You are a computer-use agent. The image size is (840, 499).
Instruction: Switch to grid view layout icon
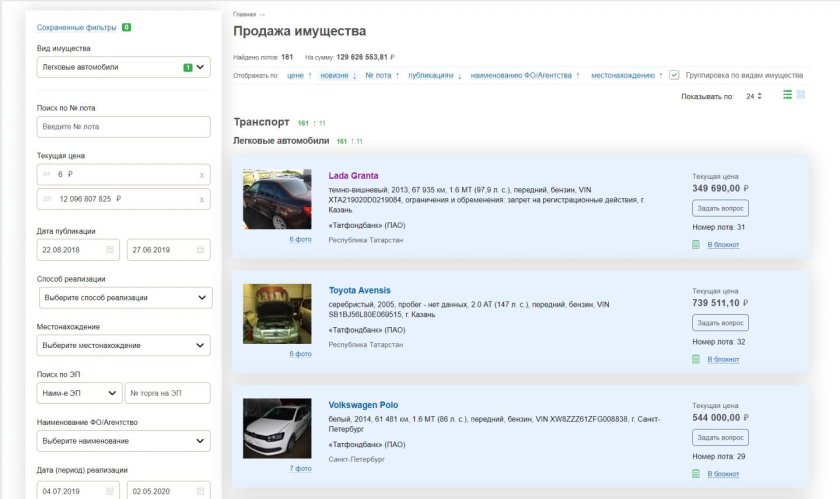802,95
